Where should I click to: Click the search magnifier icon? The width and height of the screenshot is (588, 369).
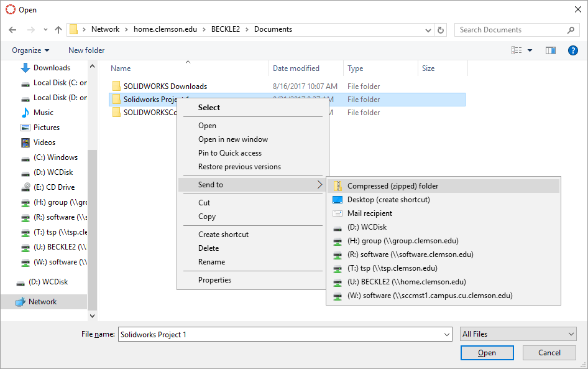click(x=571, y=30)
